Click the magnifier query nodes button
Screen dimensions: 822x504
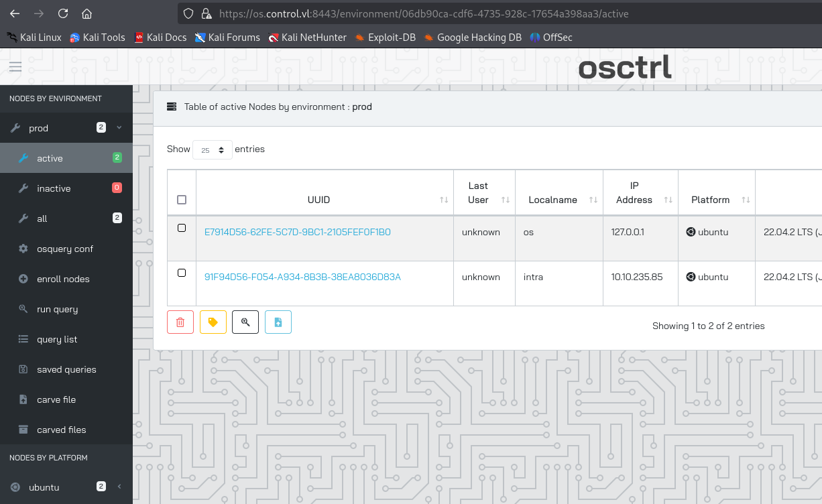click(245, 322)
